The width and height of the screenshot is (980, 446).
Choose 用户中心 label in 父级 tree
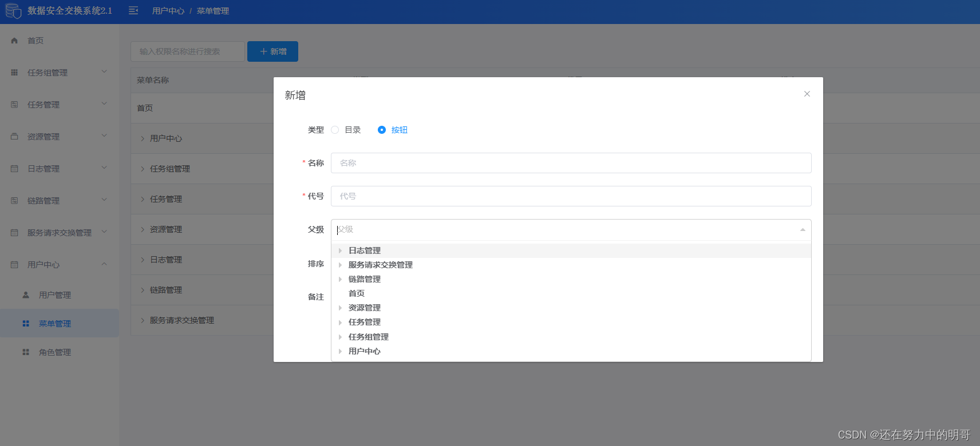pyautogui.click(x=365, y=351)
